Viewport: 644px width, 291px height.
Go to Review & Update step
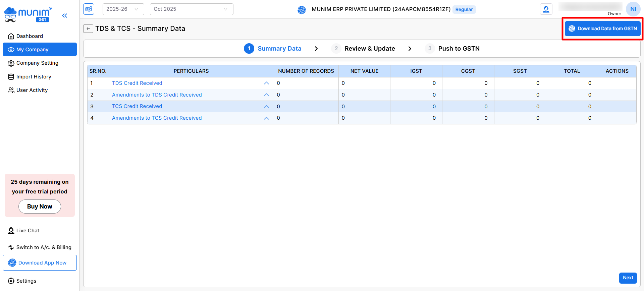click(370, 49)
